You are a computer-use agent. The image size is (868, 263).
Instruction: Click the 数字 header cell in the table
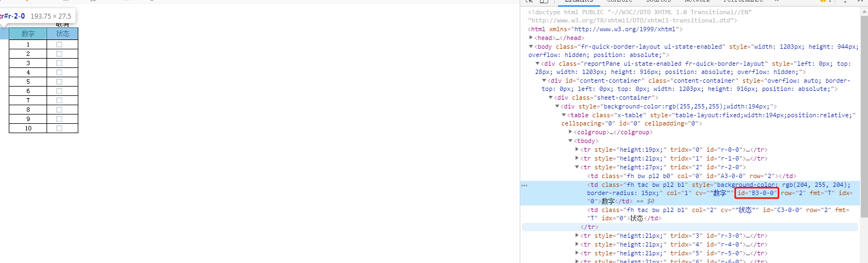[x=28, y=33]
